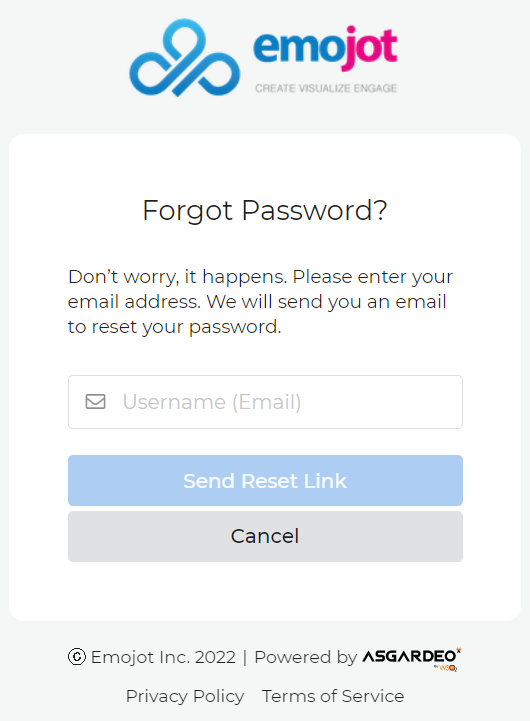Click the footer separator bar after 2022
The height and width of the screenshot is (721, 530).
[x=245, y=657]
